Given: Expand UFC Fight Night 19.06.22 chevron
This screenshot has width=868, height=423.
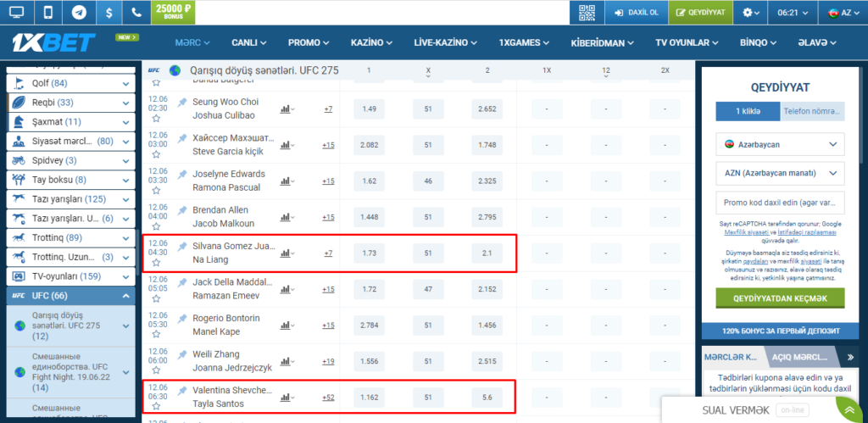Looking at the screenshot, I should (125, 371).
